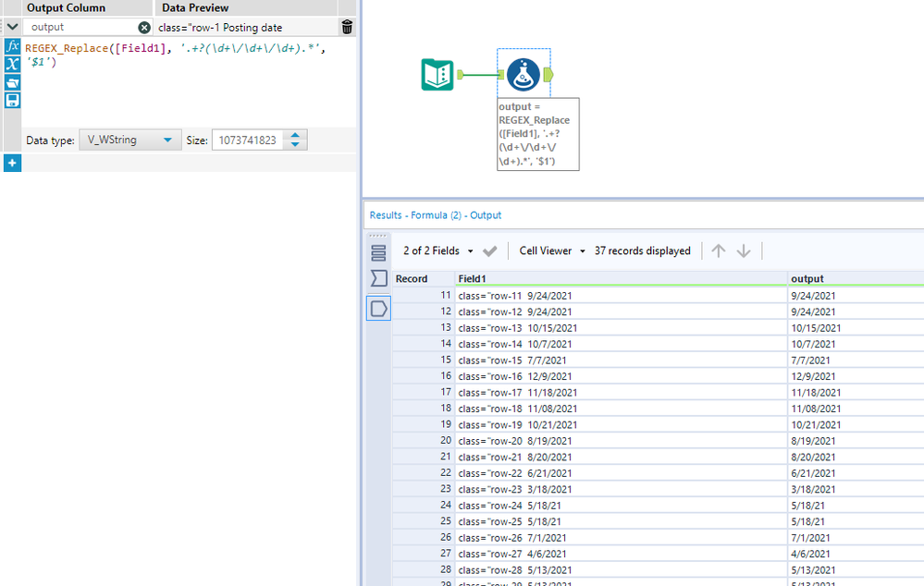Screen dimensions: 924x586
Task: Open the fx functions list
Action: [12, 46]
